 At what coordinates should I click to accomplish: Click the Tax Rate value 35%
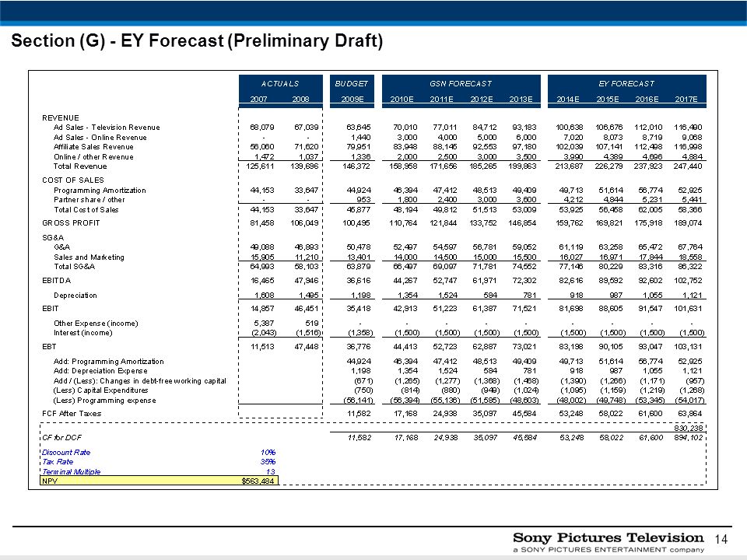(268, 462)
